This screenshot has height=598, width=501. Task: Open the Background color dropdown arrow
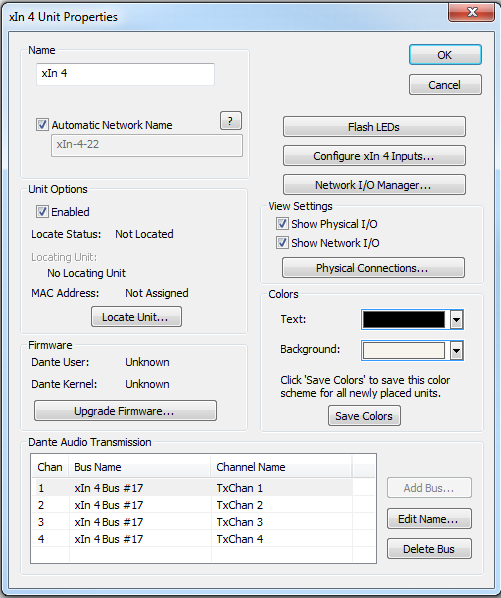point(456,350)
